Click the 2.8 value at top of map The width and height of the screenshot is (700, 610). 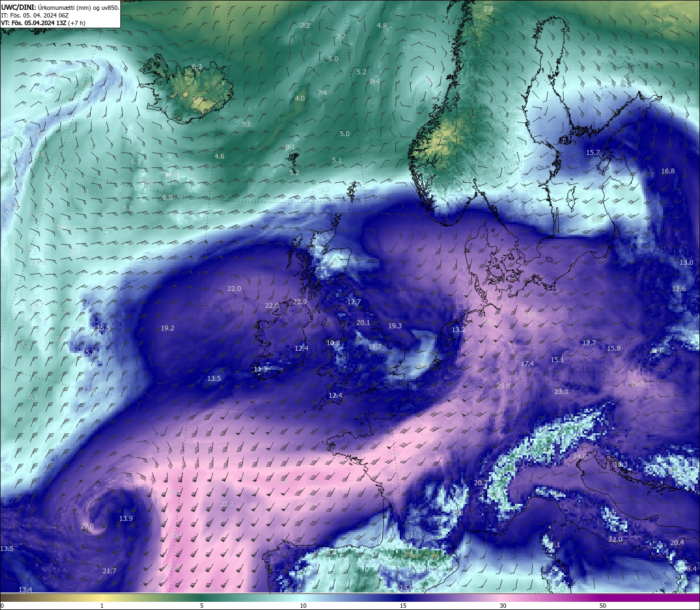point(488,9)
